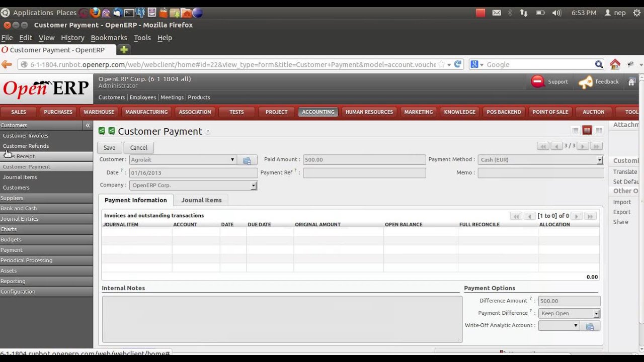This screenshot has width=644, height=362.
Task: Reload the page with refresh icon
Action: [458, 64]
